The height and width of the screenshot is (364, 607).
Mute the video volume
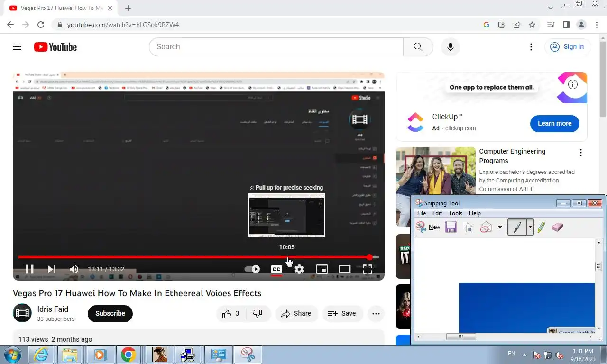[x=74, y=269]
